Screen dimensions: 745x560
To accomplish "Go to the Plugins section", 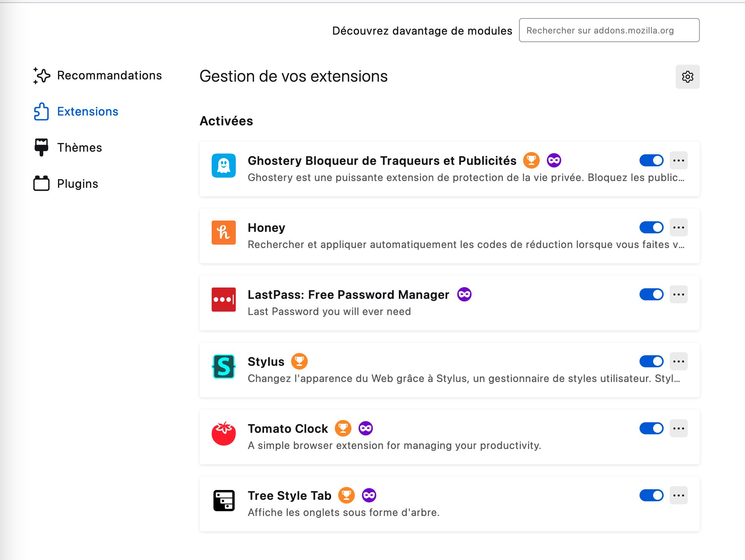I will click(66, 184).
